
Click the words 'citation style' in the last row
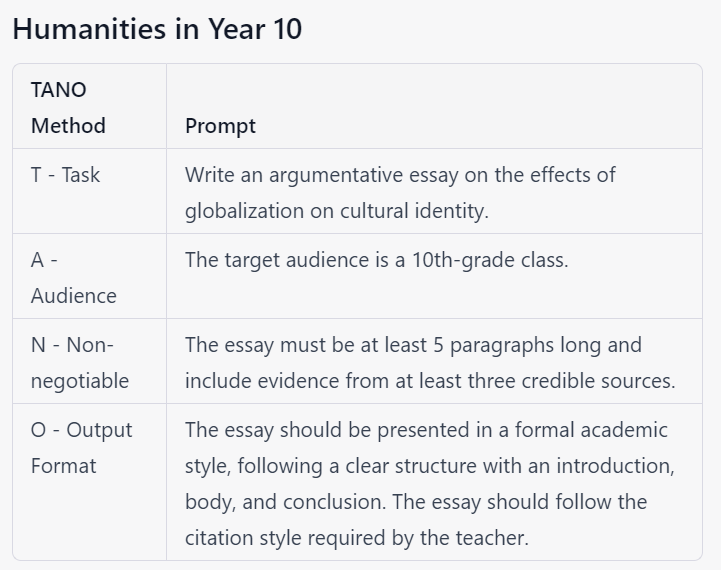[241, 538]
